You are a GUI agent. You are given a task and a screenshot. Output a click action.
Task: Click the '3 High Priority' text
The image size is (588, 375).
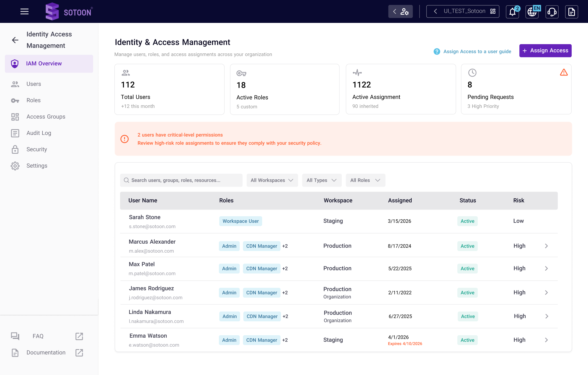point(483,106)
